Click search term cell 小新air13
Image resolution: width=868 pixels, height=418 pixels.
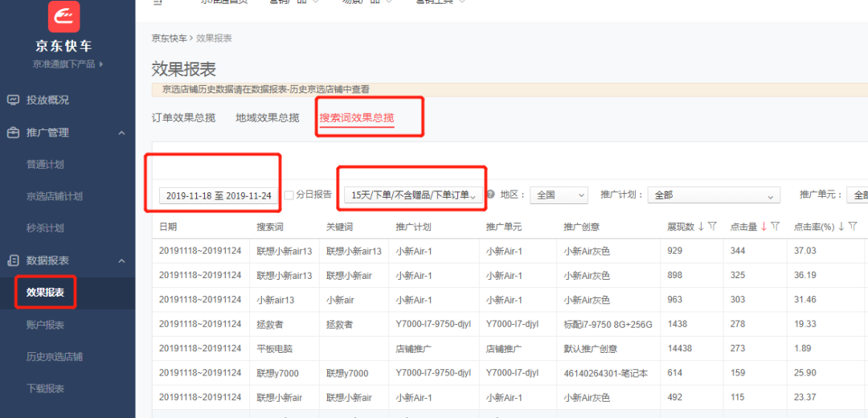(x=276, y=300)
